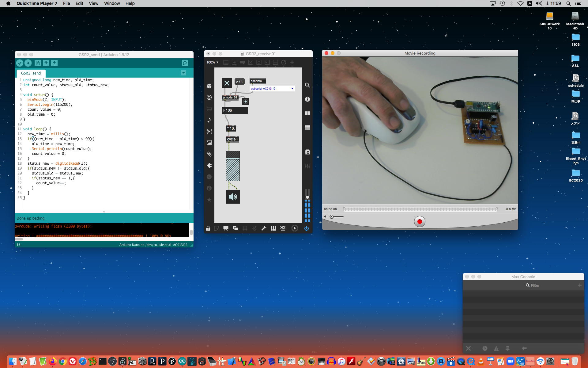Screen dimensions: 588x368
Task: Open the 100% zoom dropdown in patcher
Action: tap(212, 62)
